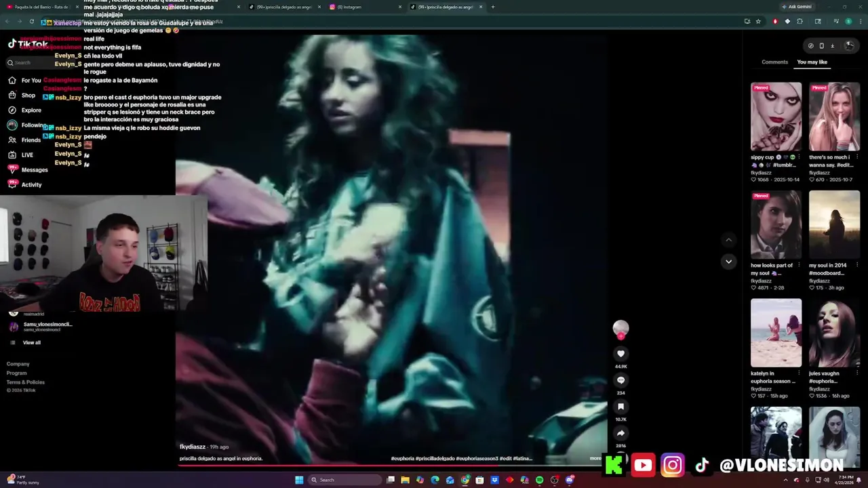Seek on the video progress bar
Image resolution: width=868 pixels, height=488 pixels.
pos(392,466)
